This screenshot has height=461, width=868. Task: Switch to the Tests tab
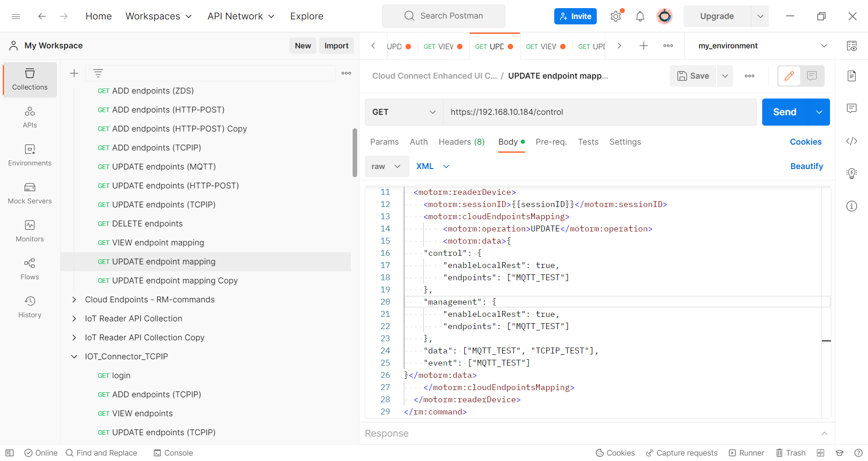click(588, 142)
